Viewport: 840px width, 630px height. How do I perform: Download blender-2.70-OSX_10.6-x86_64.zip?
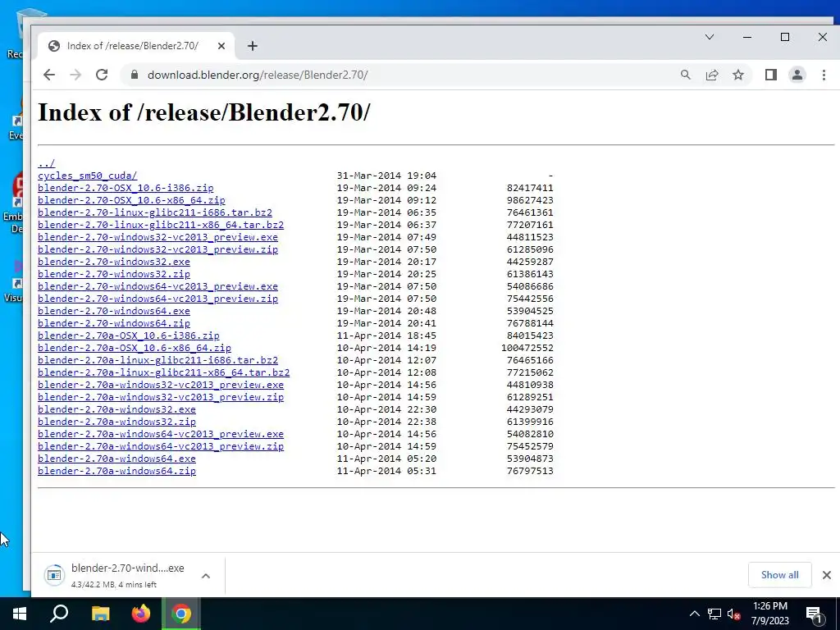tap(132, 200)
